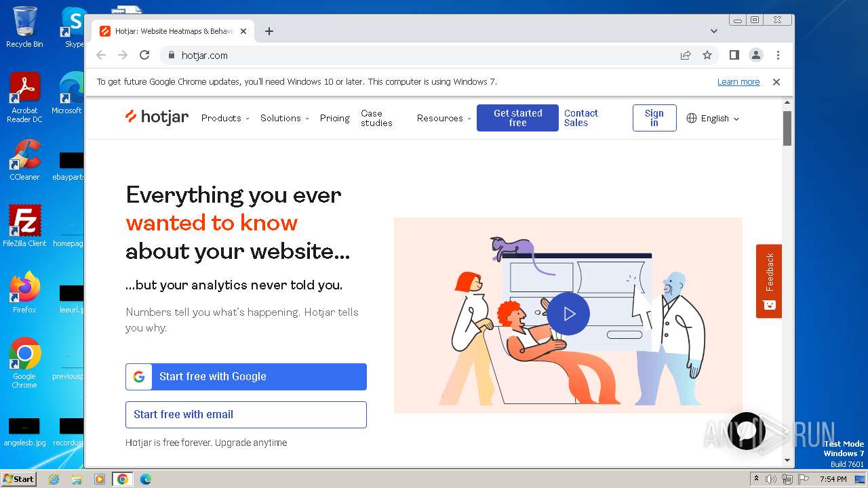Open Microsoft Edge from taskbar
The image size is (868, 488).
pos(146,479)
